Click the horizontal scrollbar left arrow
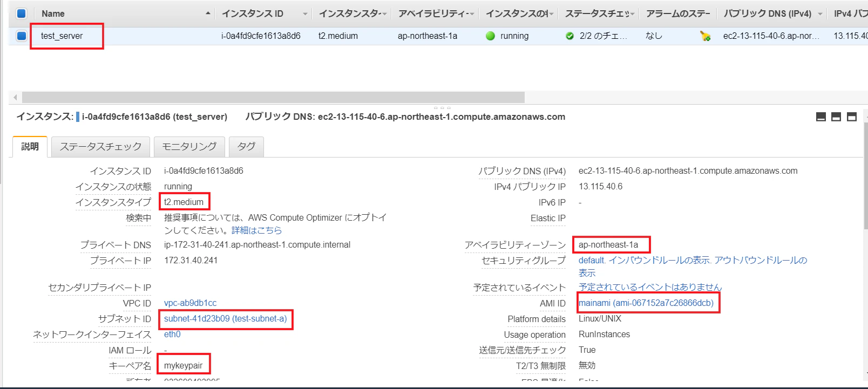The width and height of the screenshot is (868, 389). point(15,97)
